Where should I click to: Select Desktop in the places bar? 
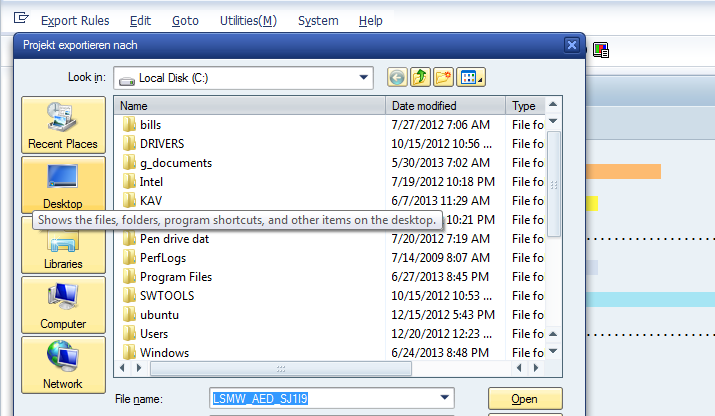[x=63, y=184]
